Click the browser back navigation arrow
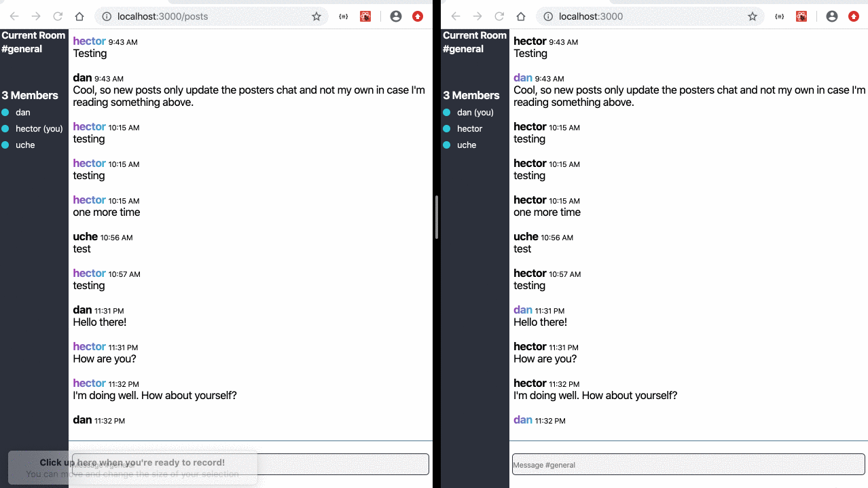This screenshot has height=488, width=868. pos(14,16)
